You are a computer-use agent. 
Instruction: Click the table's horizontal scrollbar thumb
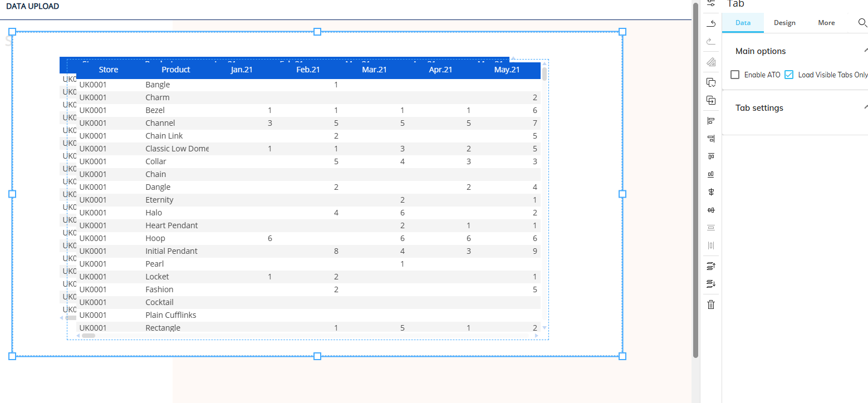pos(89,336)
